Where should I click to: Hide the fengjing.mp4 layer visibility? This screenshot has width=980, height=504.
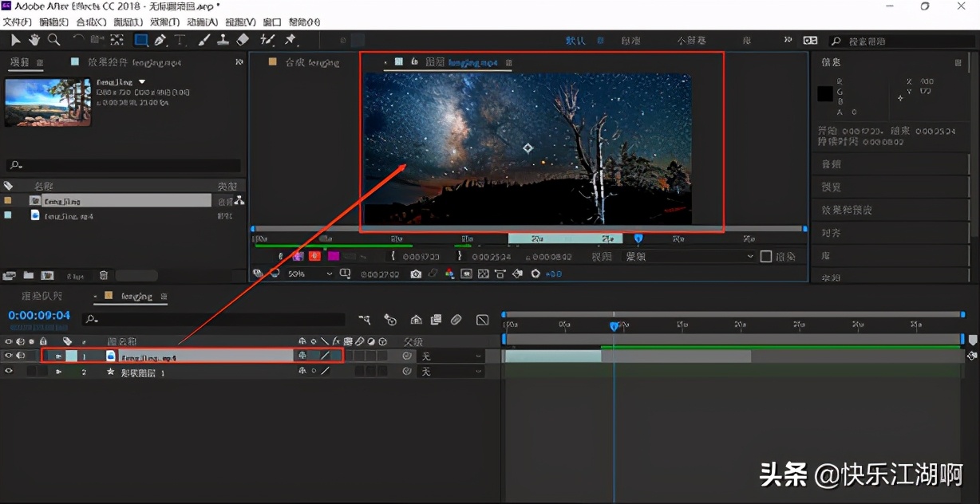click(10, 356)
